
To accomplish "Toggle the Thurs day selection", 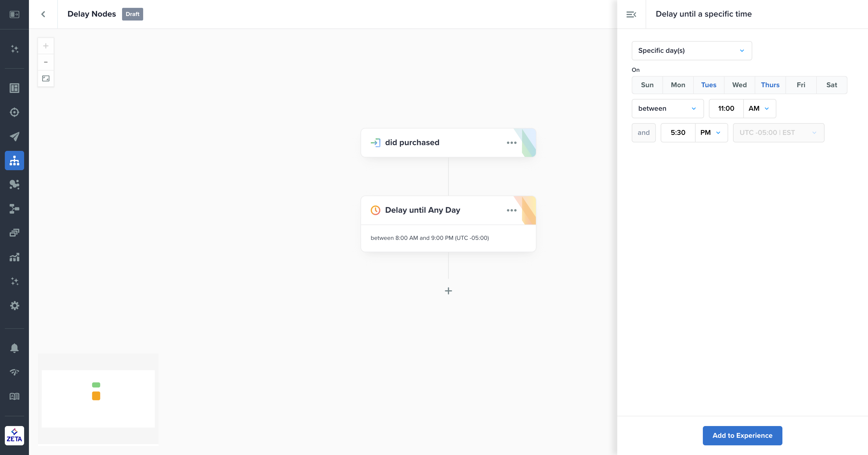I will [x=770, y=85].
